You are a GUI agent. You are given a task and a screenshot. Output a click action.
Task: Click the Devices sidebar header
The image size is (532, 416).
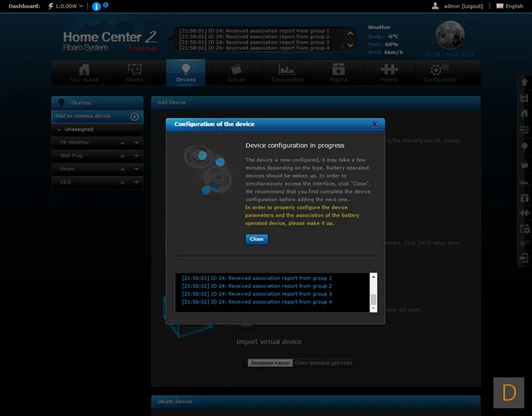97,103
